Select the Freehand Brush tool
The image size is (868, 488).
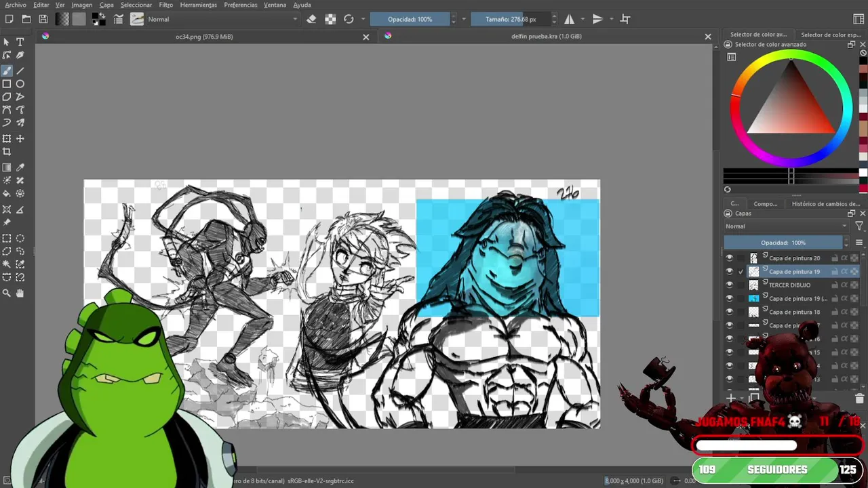coord(7,70)
